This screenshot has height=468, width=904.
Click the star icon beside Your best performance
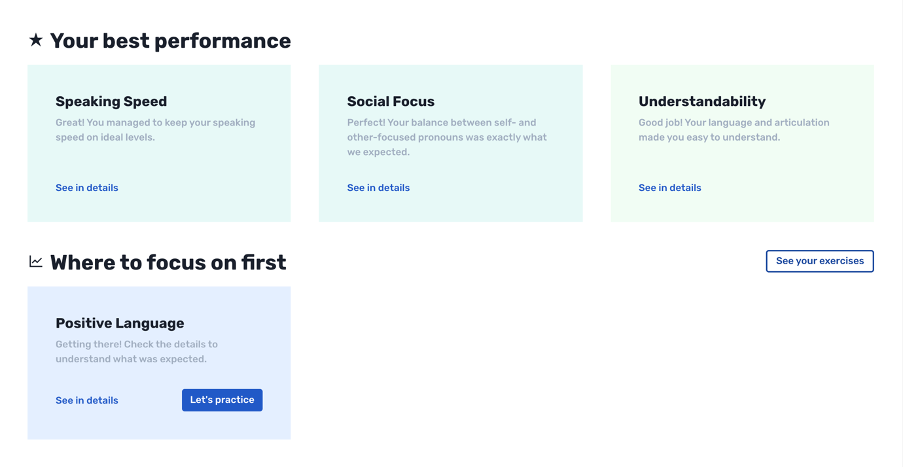point(36,40)
